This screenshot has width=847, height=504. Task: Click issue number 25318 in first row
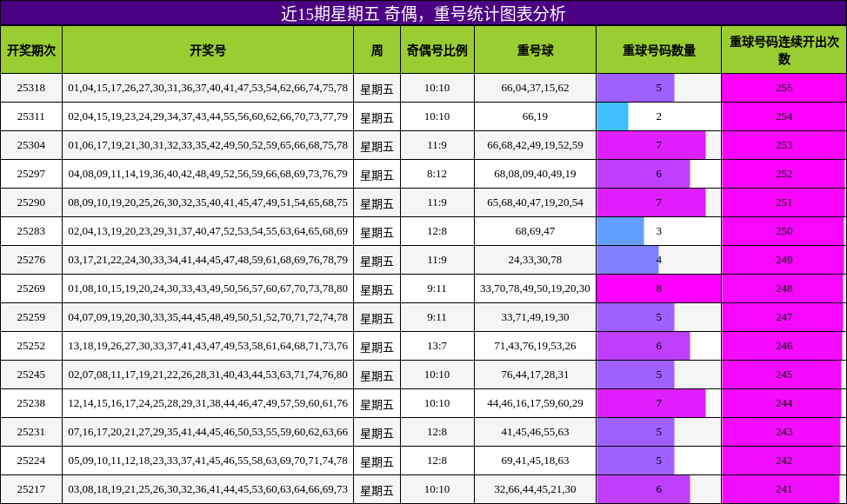(31, 88)
